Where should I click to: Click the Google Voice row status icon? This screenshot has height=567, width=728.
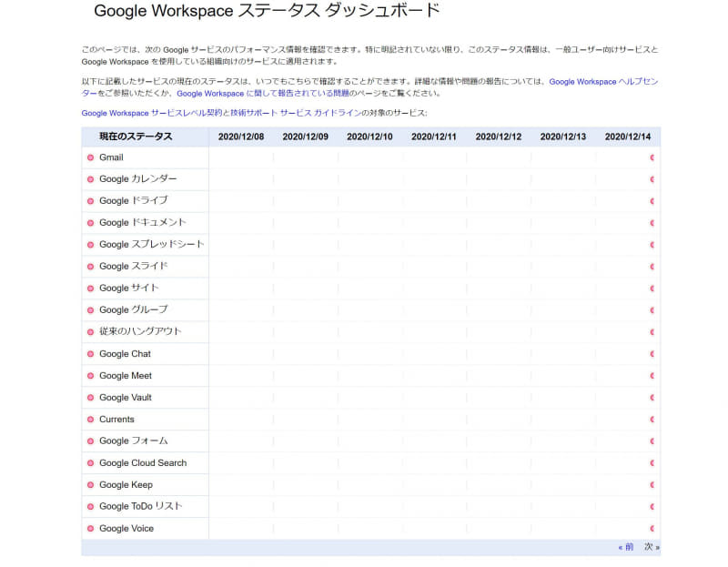(x=90, y=529)
